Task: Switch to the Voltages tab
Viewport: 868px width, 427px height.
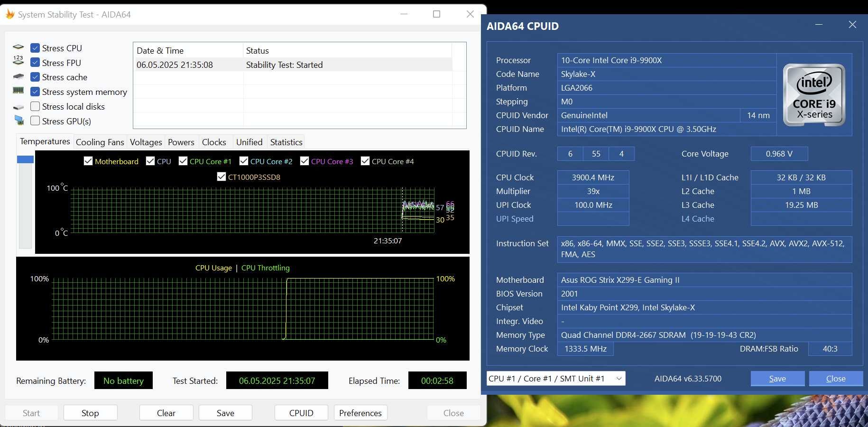Action: point(146,142)
